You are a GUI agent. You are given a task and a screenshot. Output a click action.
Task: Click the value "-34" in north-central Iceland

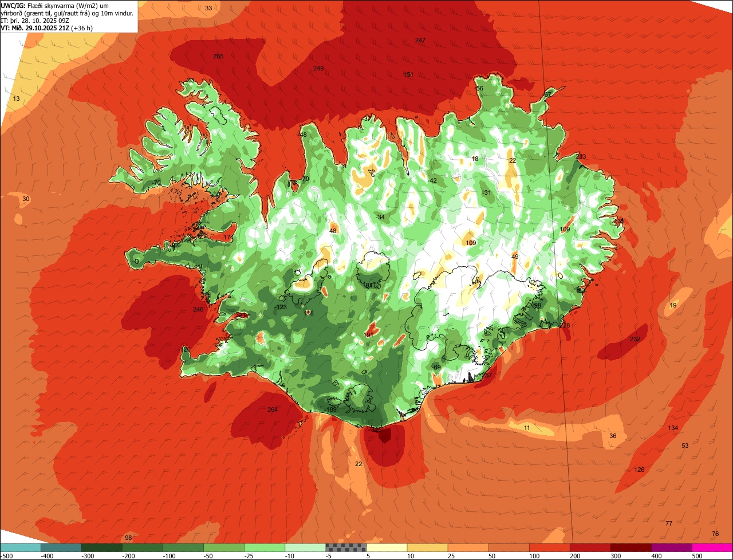(380, 217)
